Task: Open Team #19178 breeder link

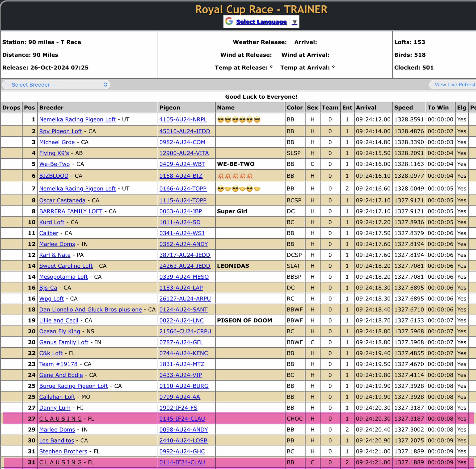Action: point(58,364)
